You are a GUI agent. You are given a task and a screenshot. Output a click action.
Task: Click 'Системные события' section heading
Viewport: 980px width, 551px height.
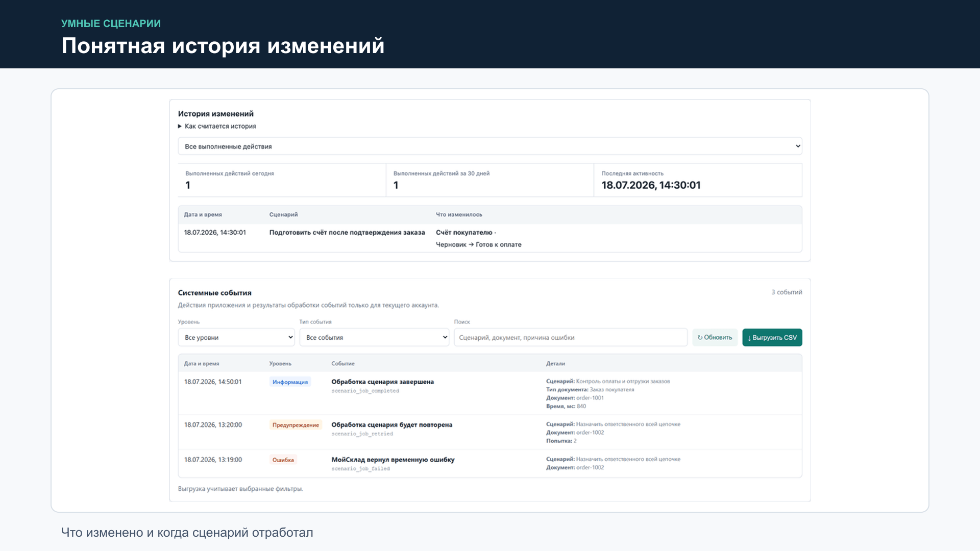point(214,293)
